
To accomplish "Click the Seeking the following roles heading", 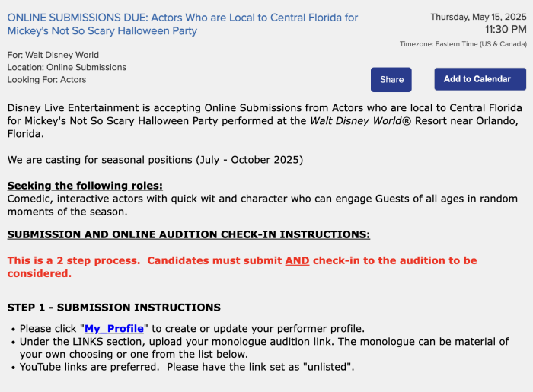I will tap(85, 186).
